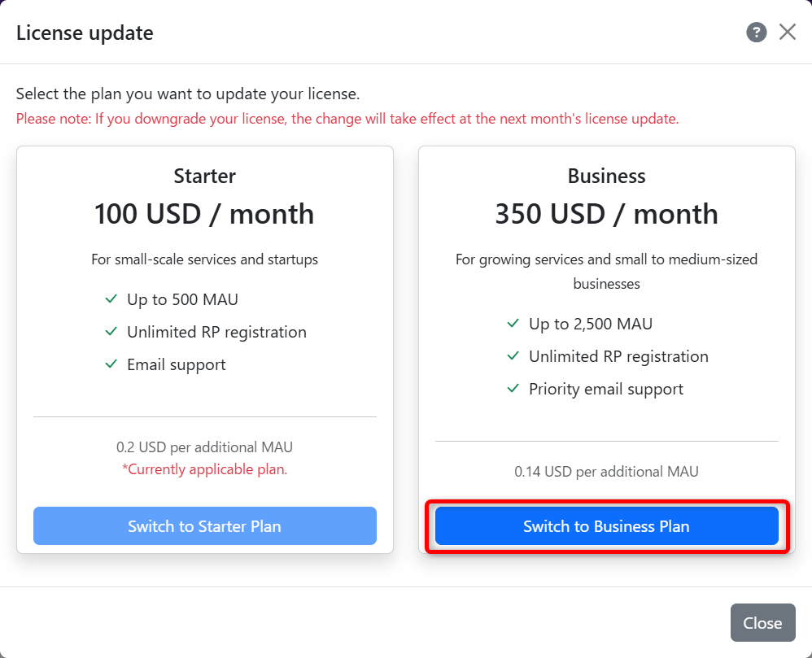Click the 100 USD / month price
The height and width of the screenshot is (658, 812).
click(x=204, y=214)
